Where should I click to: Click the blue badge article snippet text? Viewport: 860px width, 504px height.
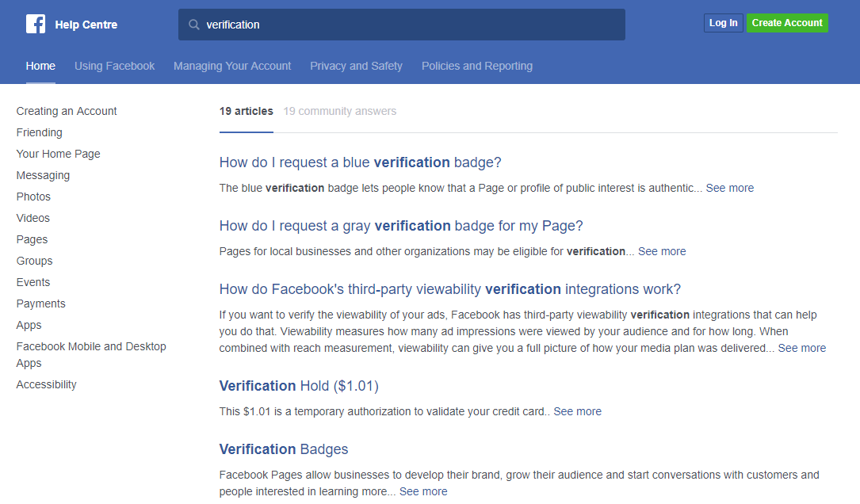461,188
